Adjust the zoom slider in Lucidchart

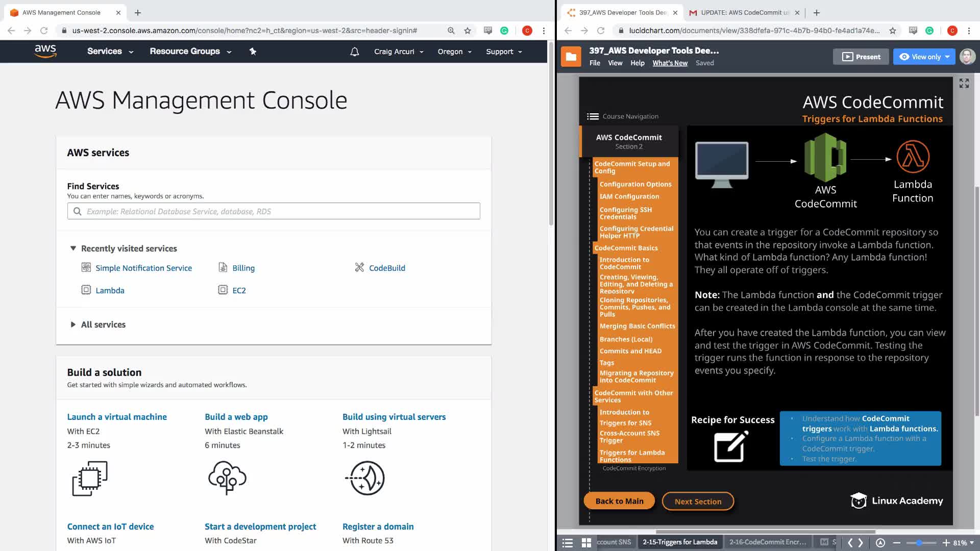(x=919, y=542)
